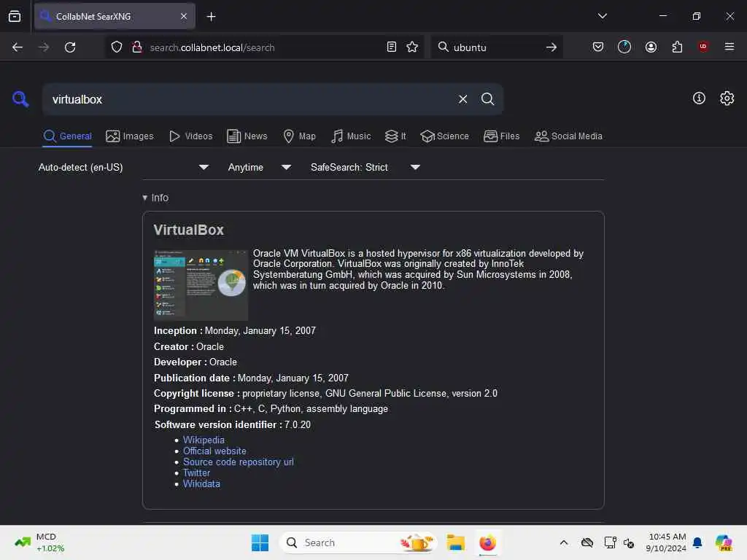Image resolution: width=747 pixels, height=560 pixels.
Task: Click the taskbar Search box
Action: click(358, 542)
